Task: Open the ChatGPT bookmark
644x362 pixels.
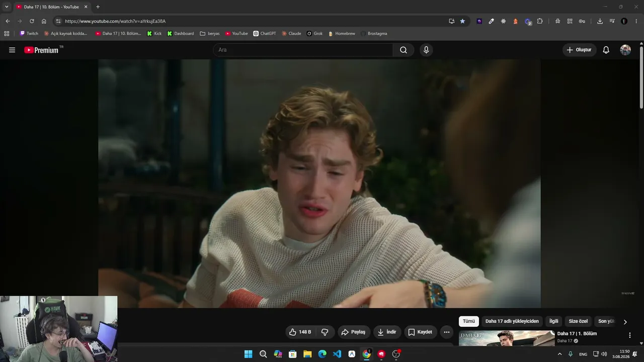Action: (264, 34)
